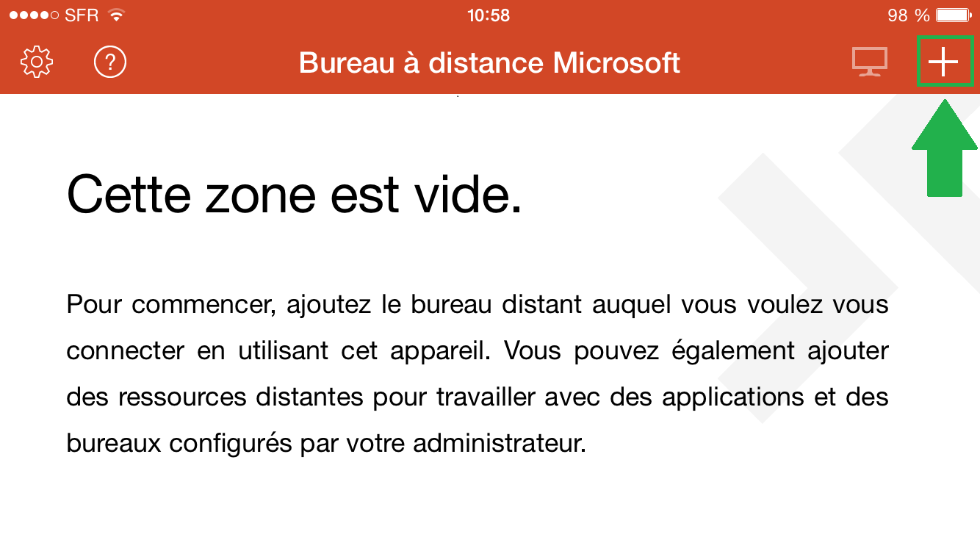Click the text line starting 'Pour commencer'
980x551 pixels.
tap(478, 304)
